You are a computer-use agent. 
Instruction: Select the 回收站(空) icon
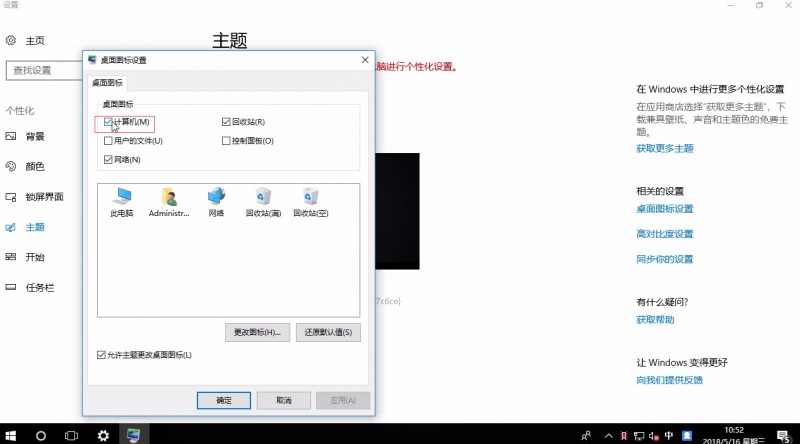point(311,202)
